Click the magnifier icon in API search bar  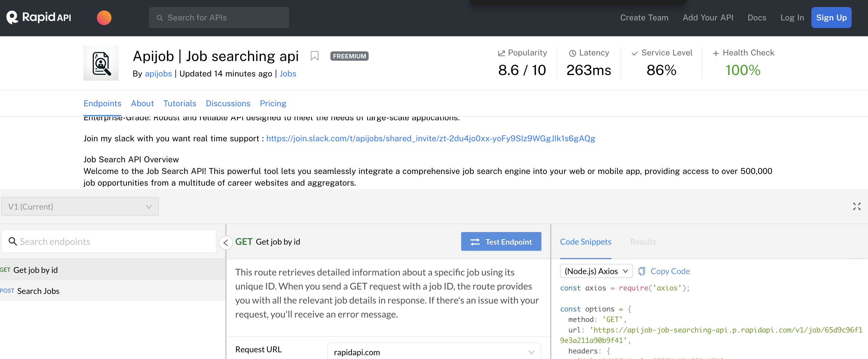point(160,18)
